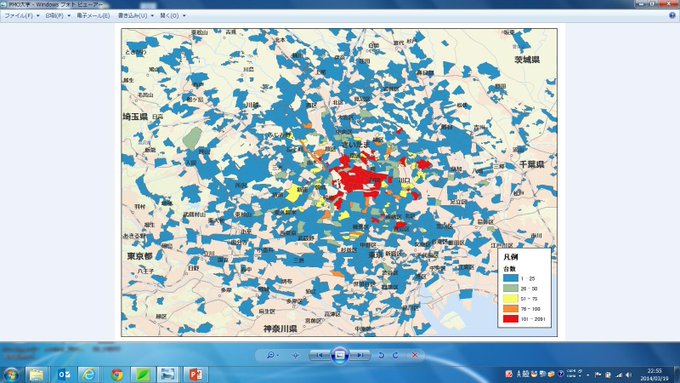The width and height of the screenshot is (680, 383).
Task: Open the clock showing 22:55
Action: click(654, 374)
